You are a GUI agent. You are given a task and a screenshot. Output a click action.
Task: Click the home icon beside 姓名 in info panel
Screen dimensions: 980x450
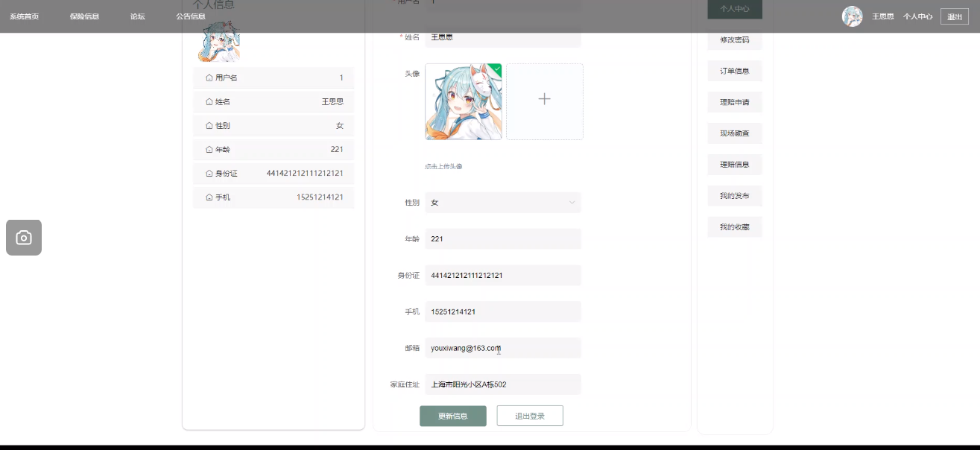click(x=209, y=101)
